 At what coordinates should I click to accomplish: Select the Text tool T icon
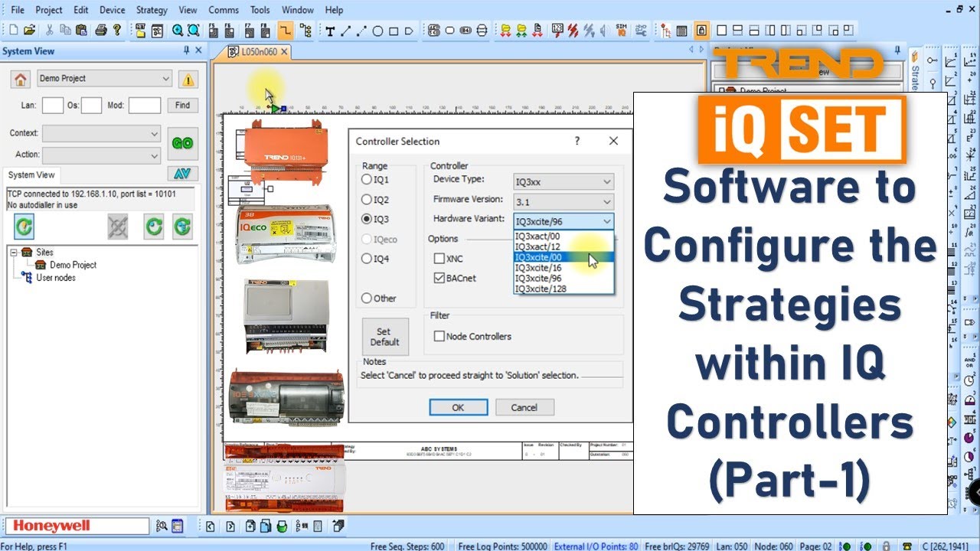tap(330, 31)
